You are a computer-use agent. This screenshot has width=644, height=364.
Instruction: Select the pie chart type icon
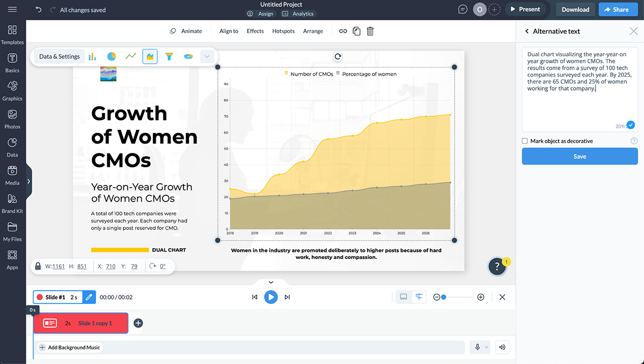(x=112, y=56)
